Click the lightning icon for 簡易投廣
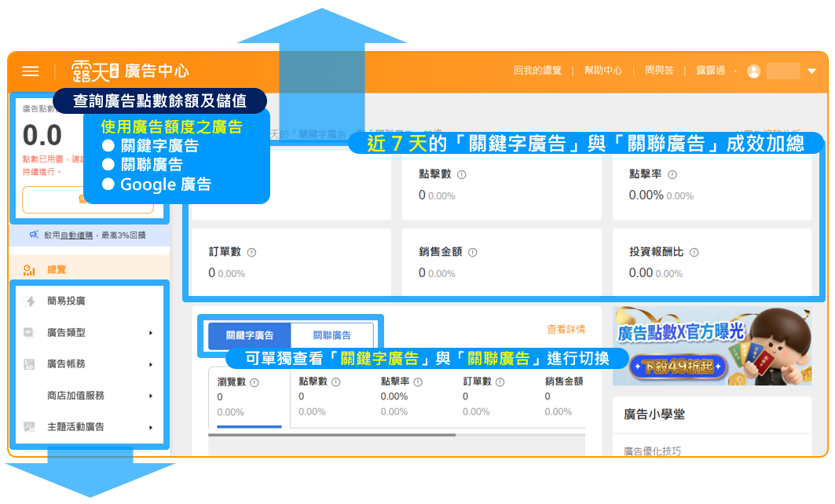 (29, 301)
